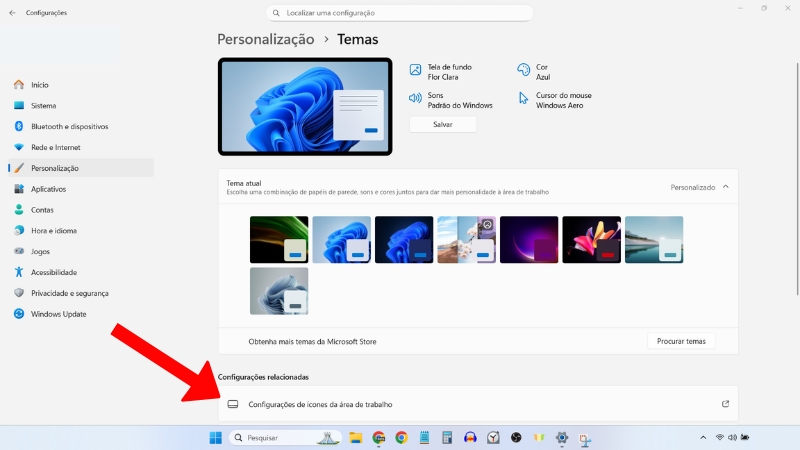Select Aplicativos in the navigation menu
Screen dimensions: 800x450
[48, 189]
